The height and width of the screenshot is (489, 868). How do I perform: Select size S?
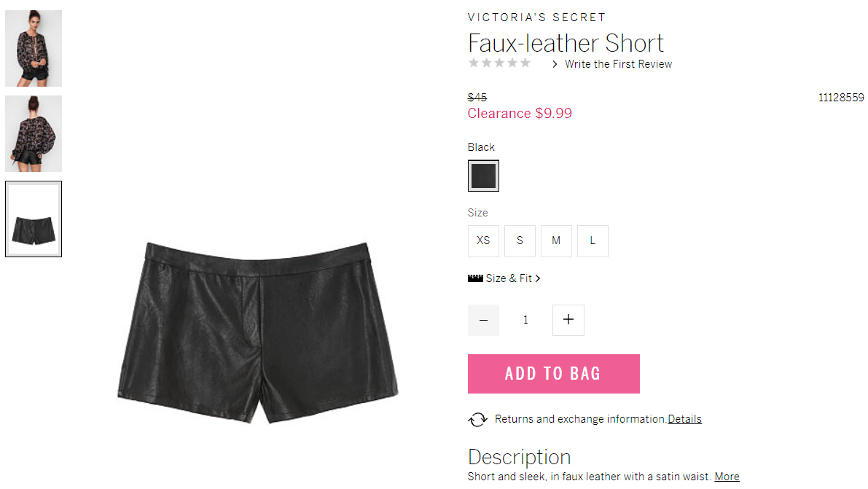pos(520,241)
